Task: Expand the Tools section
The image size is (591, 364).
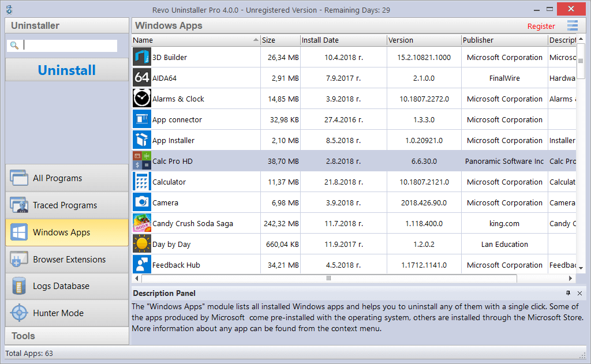Action: click(66, 336)
